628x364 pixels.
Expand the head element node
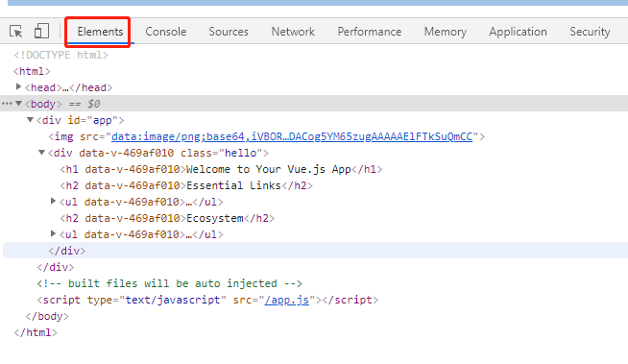click(18, 86)
